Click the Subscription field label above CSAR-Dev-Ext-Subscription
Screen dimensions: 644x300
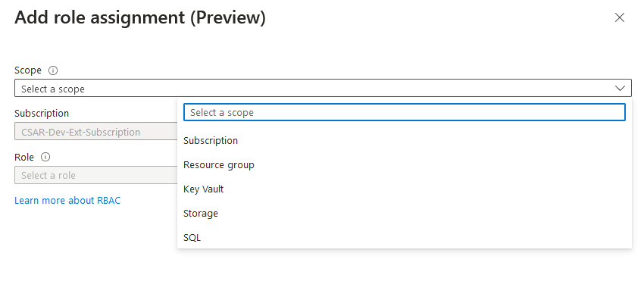(x=42, y=113)
